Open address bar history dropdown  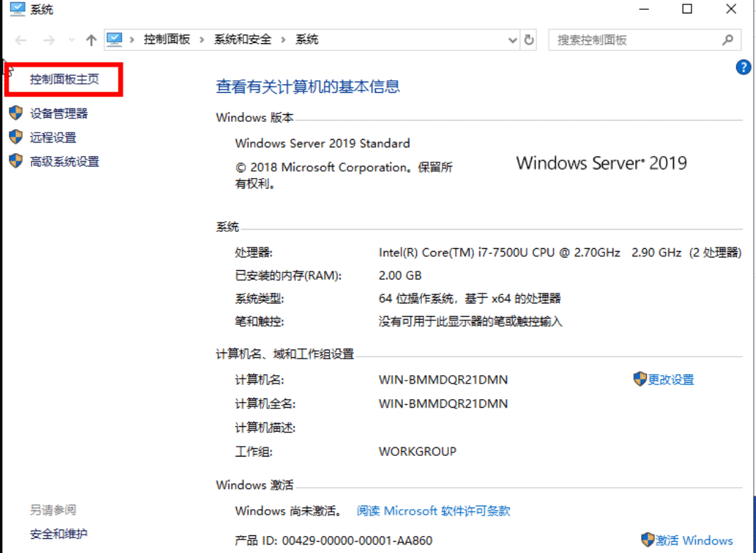tap(513, 40)
